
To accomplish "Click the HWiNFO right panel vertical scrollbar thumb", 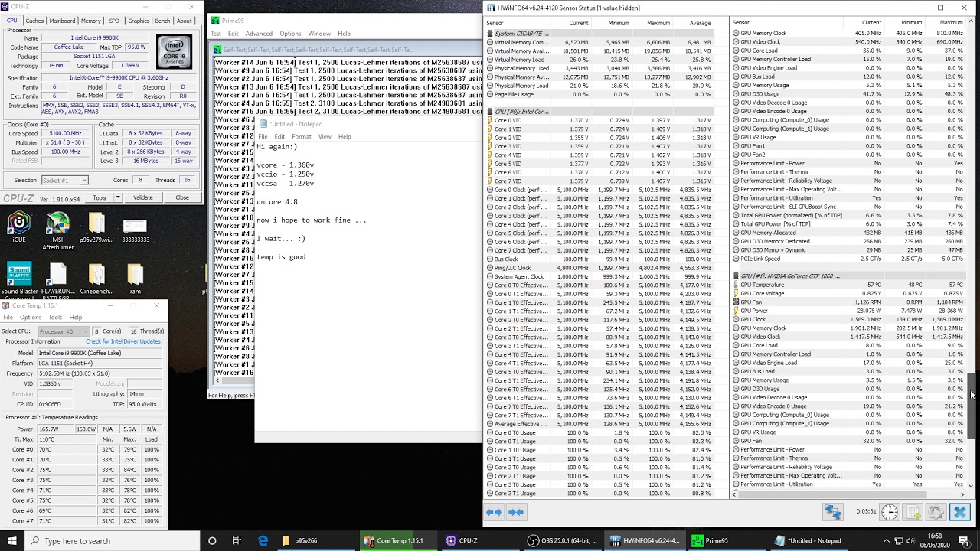I will click(x=972, y=406).
